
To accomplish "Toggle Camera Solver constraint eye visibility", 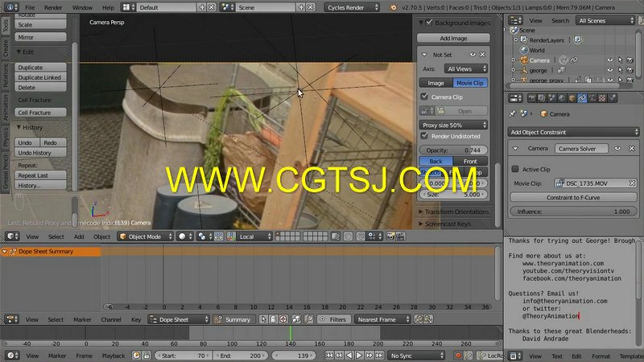I will (x=617, y=149).
